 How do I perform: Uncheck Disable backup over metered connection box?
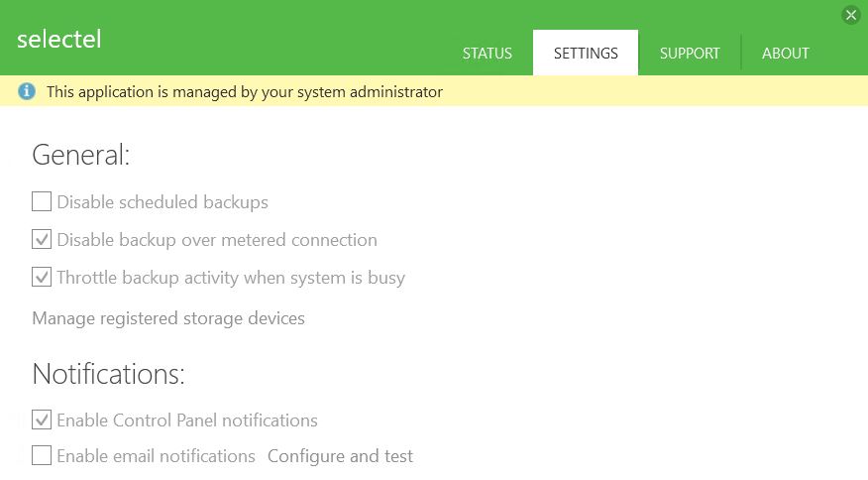click(42, 239)
